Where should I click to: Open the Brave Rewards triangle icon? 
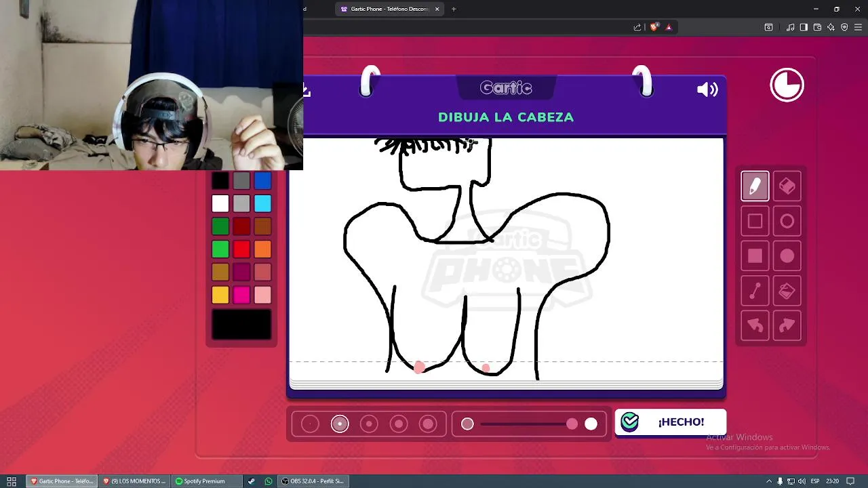669,27
